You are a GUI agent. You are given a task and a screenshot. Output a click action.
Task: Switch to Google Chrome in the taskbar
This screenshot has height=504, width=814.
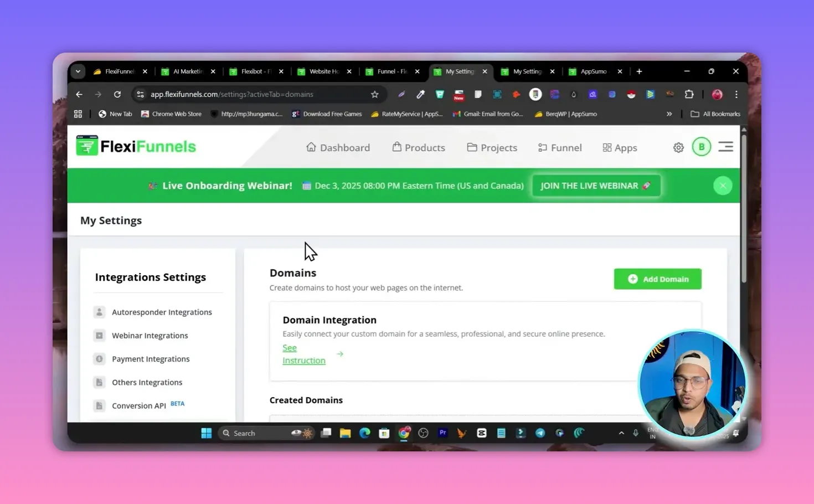[404, 433]
